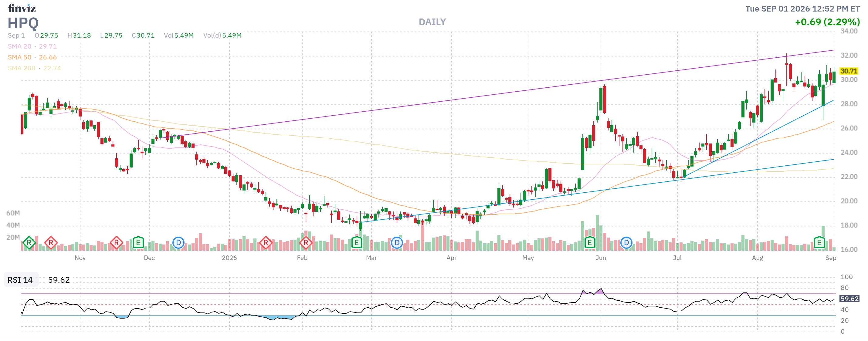
Task: Click the red R marker in late October
Action: pos(51,243)
